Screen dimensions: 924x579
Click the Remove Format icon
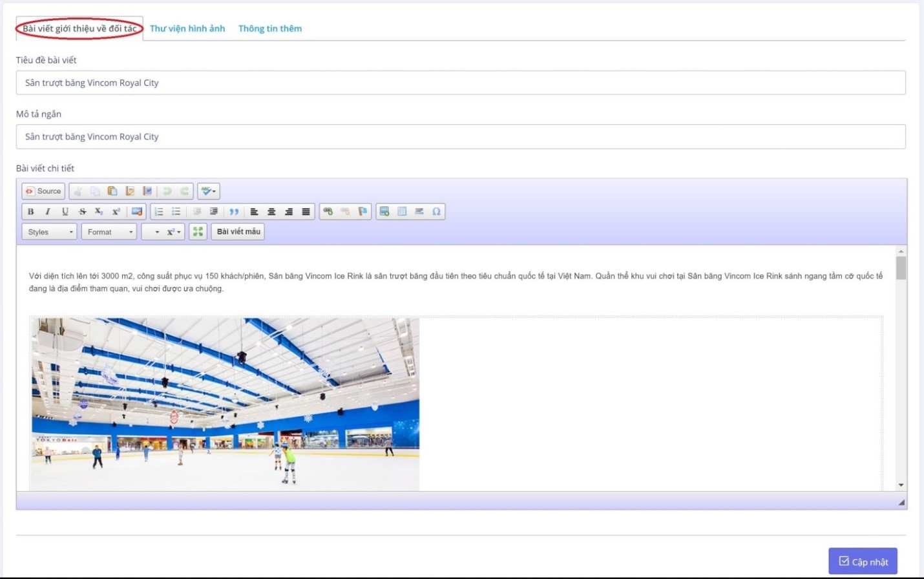[137, 212]
